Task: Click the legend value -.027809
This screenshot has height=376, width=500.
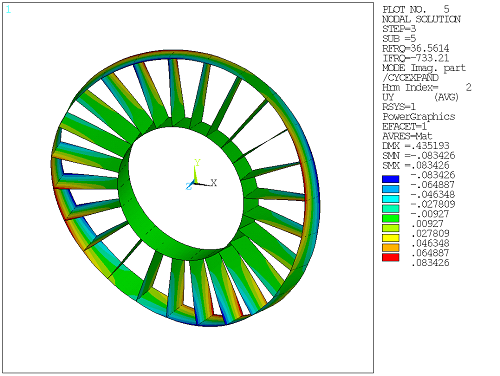Action: (x=433, y=204)
